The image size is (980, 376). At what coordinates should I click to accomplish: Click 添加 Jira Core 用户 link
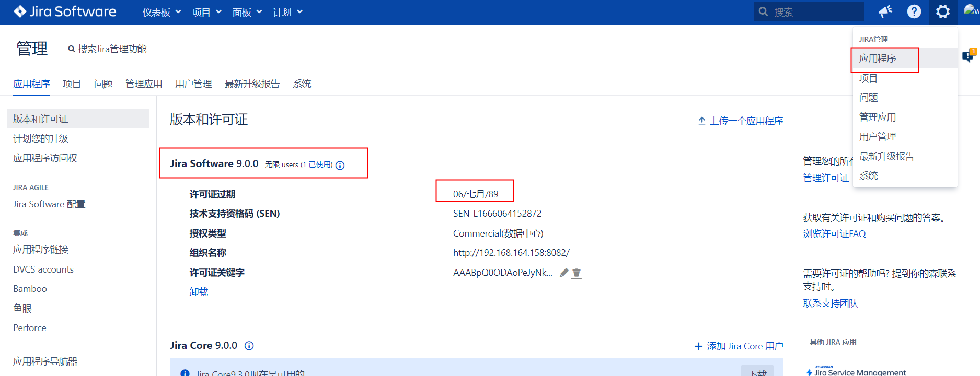click(x=739, y=346)
